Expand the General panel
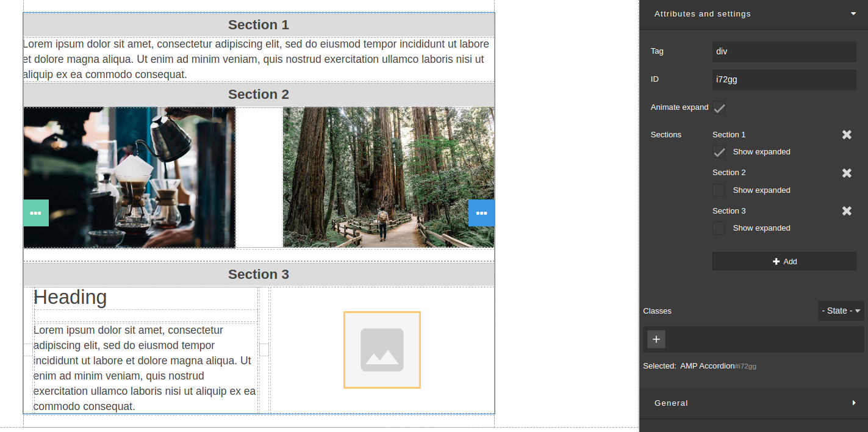The width and height of the screenshot is (868, 432). pyautogui.click(x=753, y=403)
